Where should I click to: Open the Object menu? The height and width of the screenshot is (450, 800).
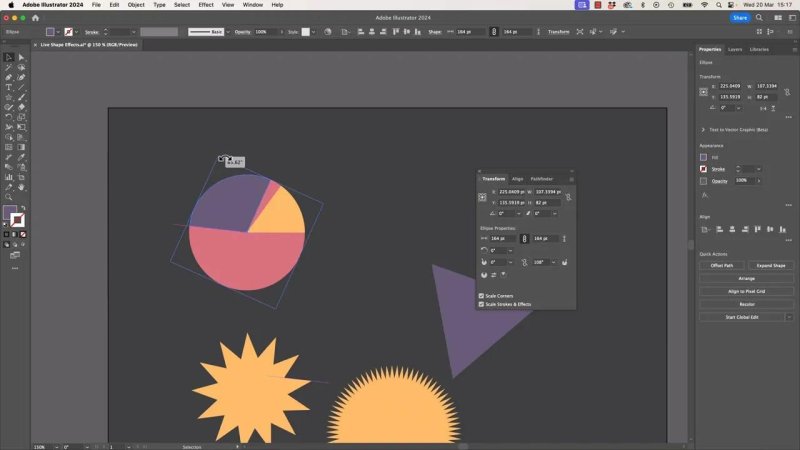click(136, 5)
